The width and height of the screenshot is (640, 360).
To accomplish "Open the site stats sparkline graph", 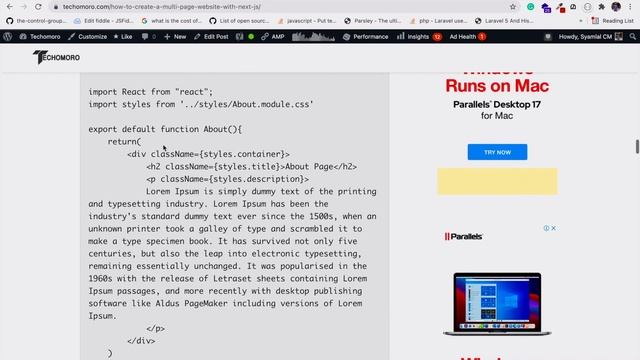I will 313,37.
